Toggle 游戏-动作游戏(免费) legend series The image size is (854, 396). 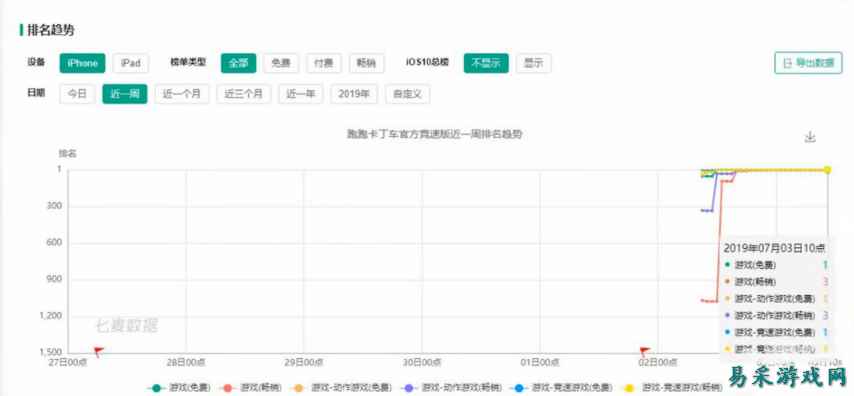[340, 388]
